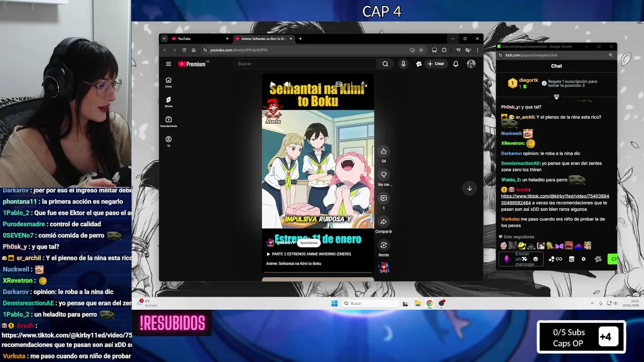This screenshot has width=644, height=362.
Task: Open the weather widget on taskbar
Action: click(x=148, y=303)
